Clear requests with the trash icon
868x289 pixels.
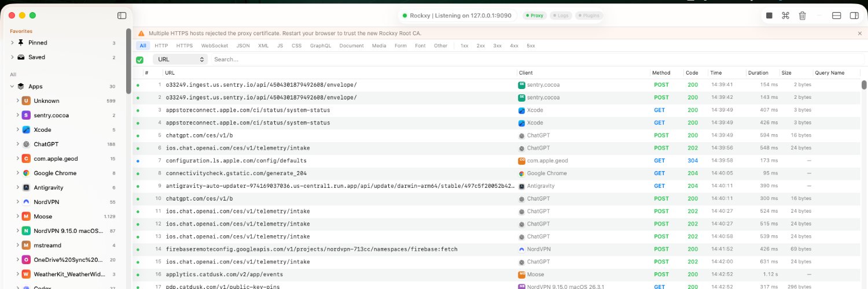[802, 16]
